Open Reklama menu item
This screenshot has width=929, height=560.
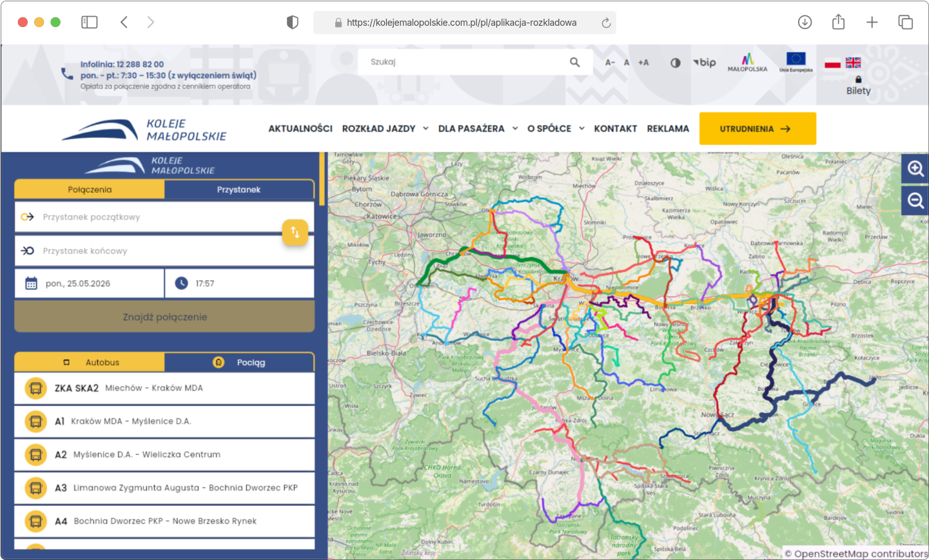(668, 129)
